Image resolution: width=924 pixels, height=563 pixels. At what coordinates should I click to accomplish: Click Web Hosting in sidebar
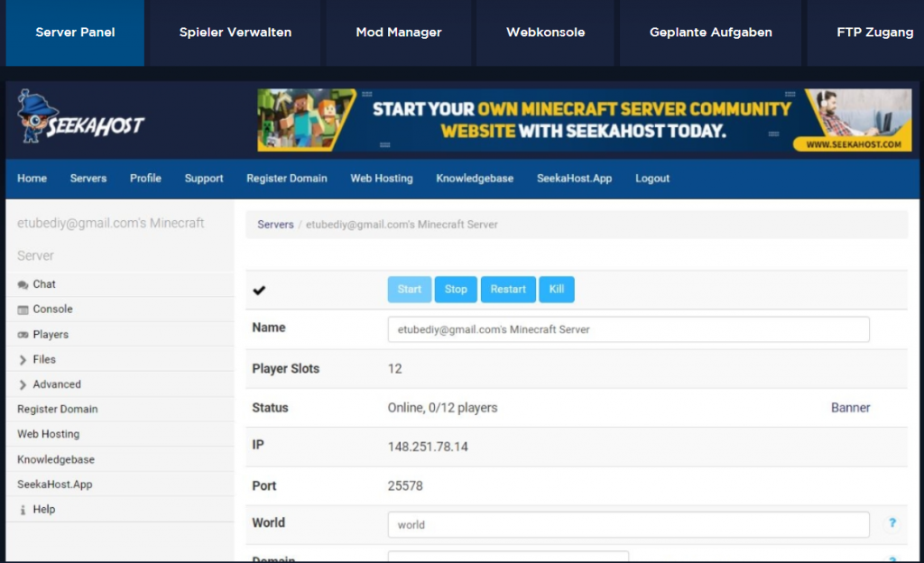click(49, 434)
